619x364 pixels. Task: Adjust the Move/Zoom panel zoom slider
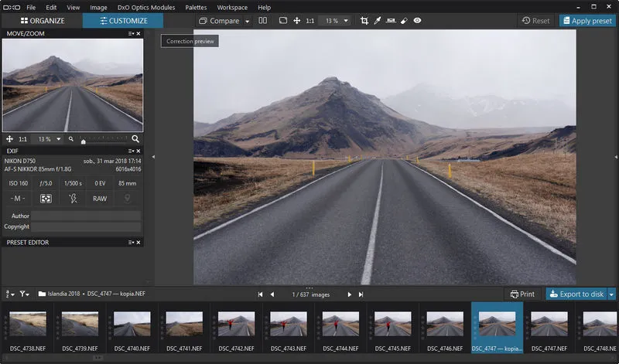point(84,141)
